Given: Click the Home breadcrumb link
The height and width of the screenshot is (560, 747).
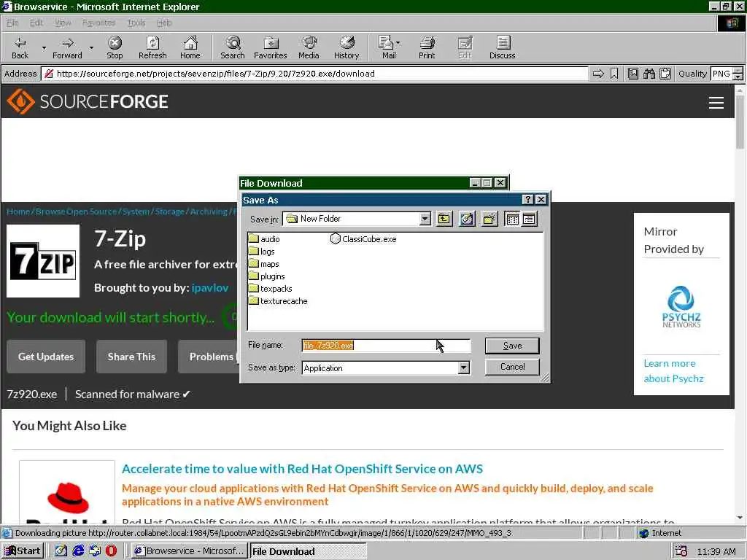Looking at the screenshot, I should (x=18, y=211).
